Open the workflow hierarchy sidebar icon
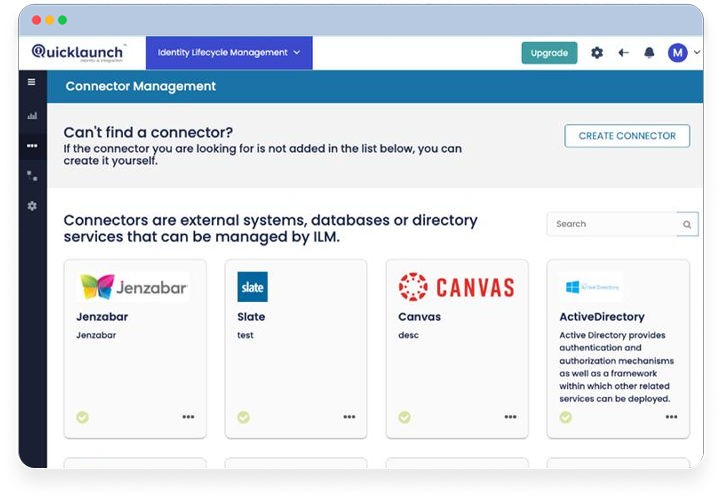 coord(32,175)
